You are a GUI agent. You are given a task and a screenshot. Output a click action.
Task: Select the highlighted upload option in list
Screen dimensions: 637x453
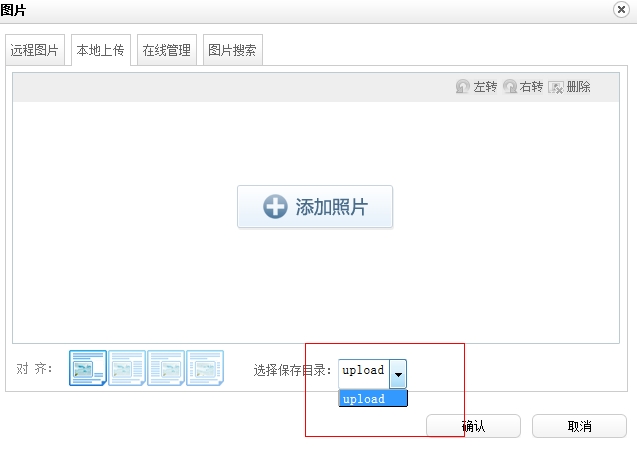click(373, 399)
